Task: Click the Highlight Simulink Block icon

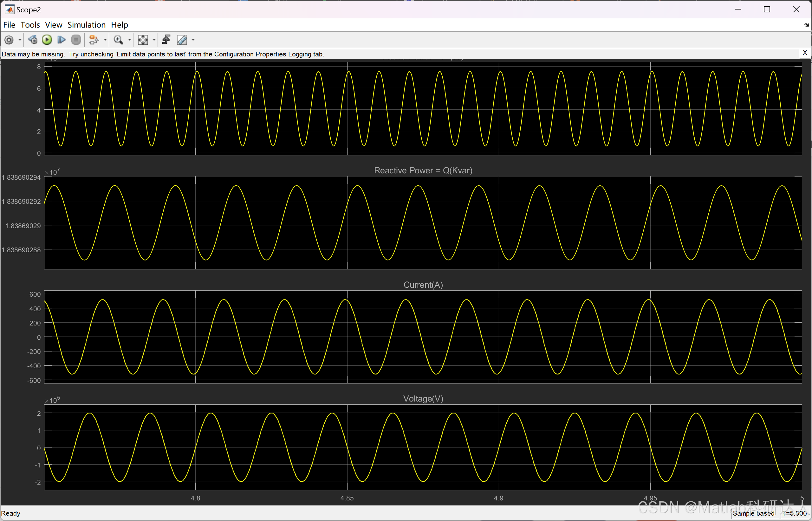Action: point(94,40)
